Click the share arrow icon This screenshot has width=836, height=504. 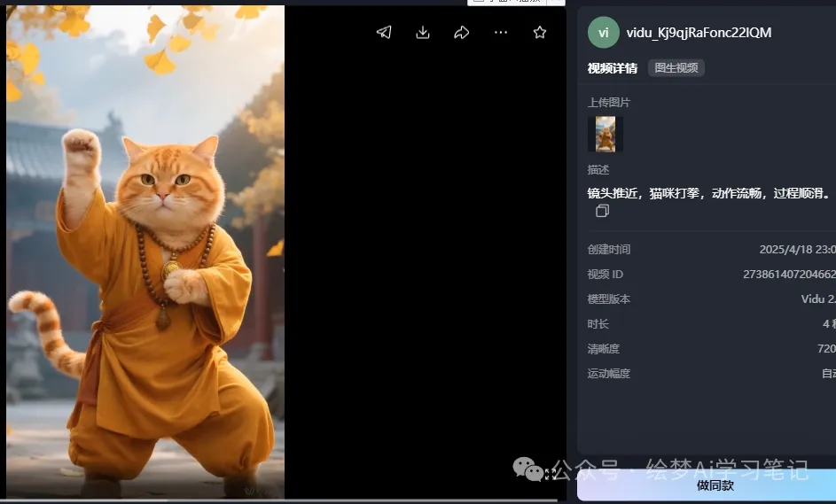(462, 33)
